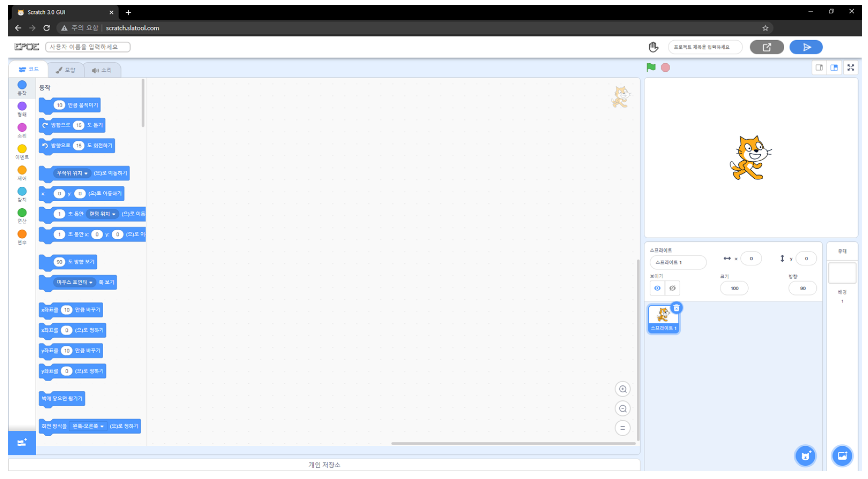Click the choose a sprite cat button
Screen dimensions: 868x479
coord(805,456)
